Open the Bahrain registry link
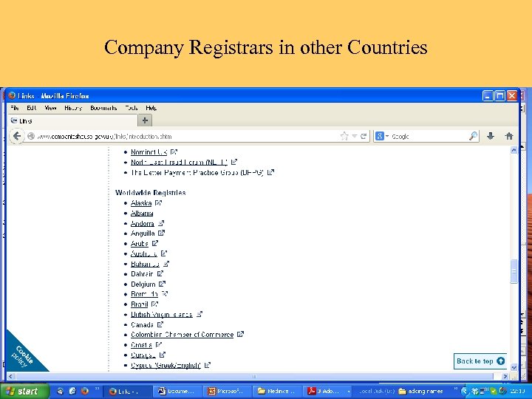The width and height of the screenshot is (532, 399). tap(142, 274)
